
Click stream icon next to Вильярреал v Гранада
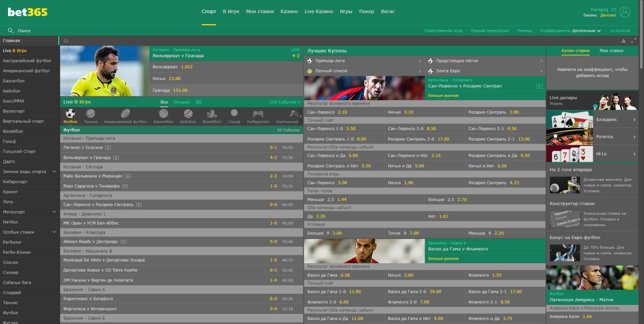point(116,158)
